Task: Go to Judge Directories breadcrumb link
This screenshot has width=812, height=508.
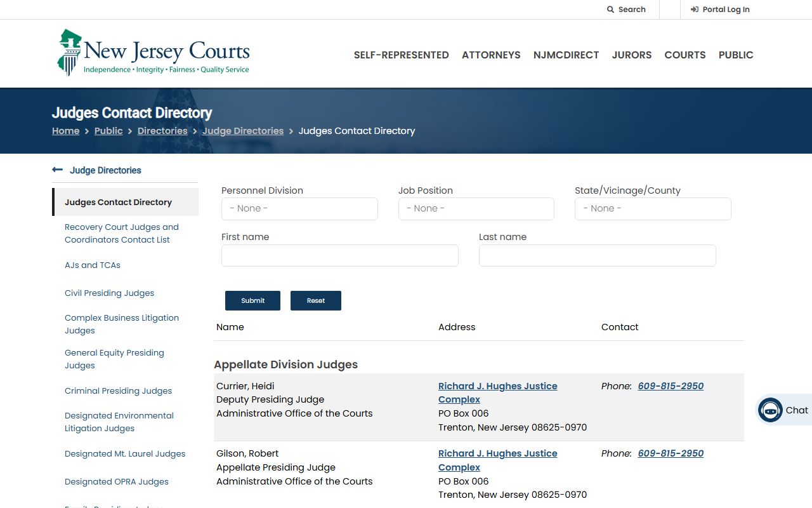Action: tap(243, 131)
